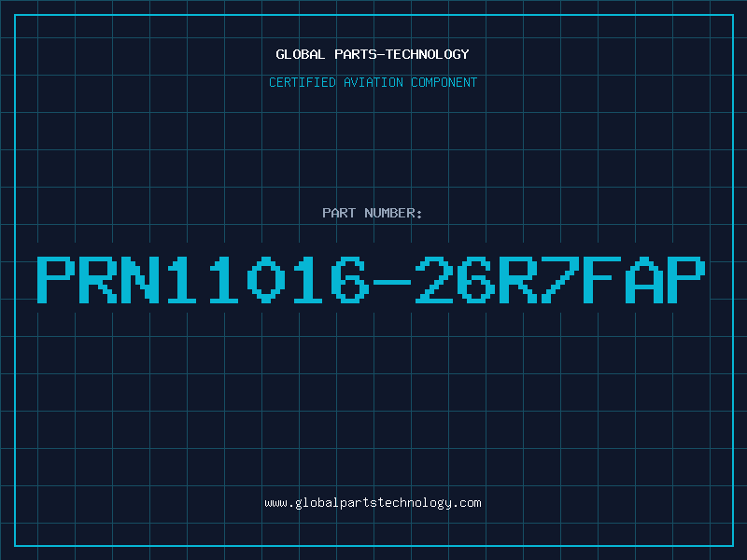
Task: Click the GLOBAL PARTS-TECHNOLOGY heading
Action: tap(373, 54)
